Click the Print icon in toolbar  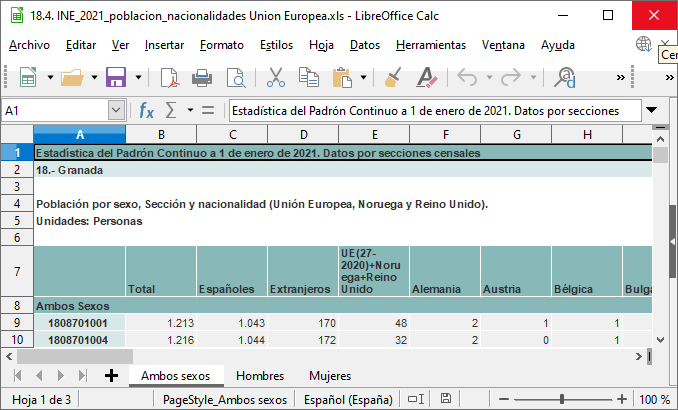point(202,78)
